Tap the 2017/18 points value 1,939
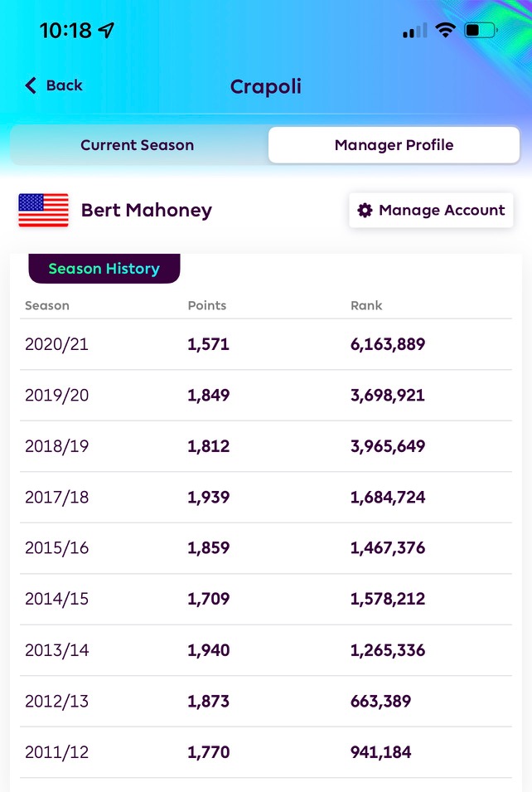Image resolution: width=532 pixels, height=792 pixels. point(209,497)
